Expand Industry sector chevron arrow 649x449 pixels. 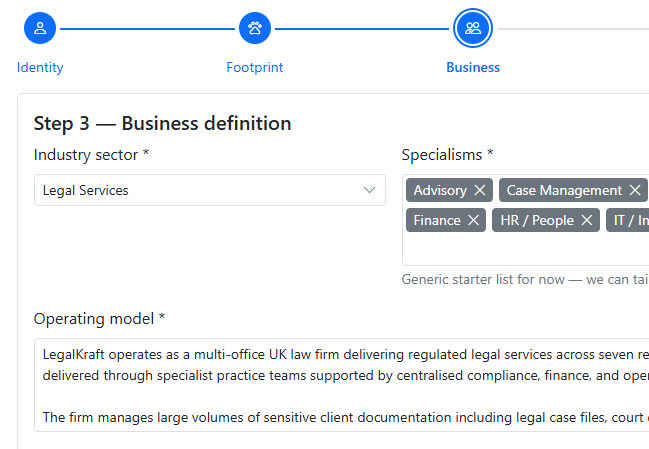[369, 190]
